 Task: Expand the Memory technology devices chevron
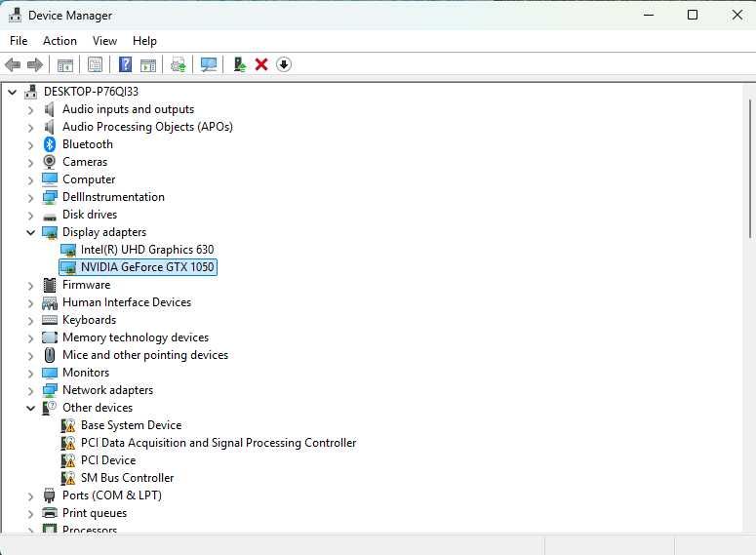pyautogui.click(x=30, y=338)
